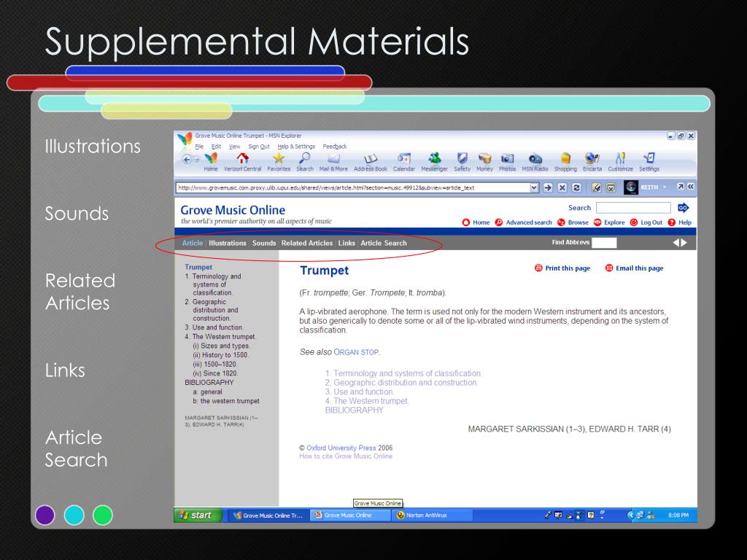Open the Safety shield
Screen dimensions: 747x560
tap(462, 163)
